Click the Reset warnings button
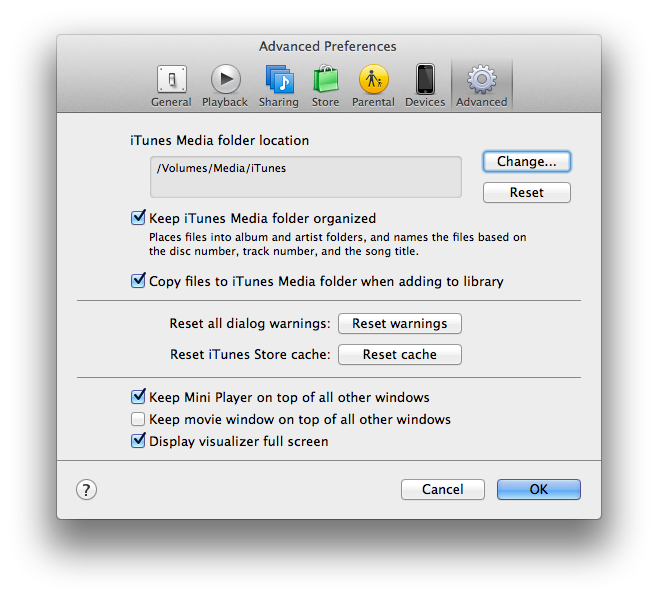 point(400,324)
